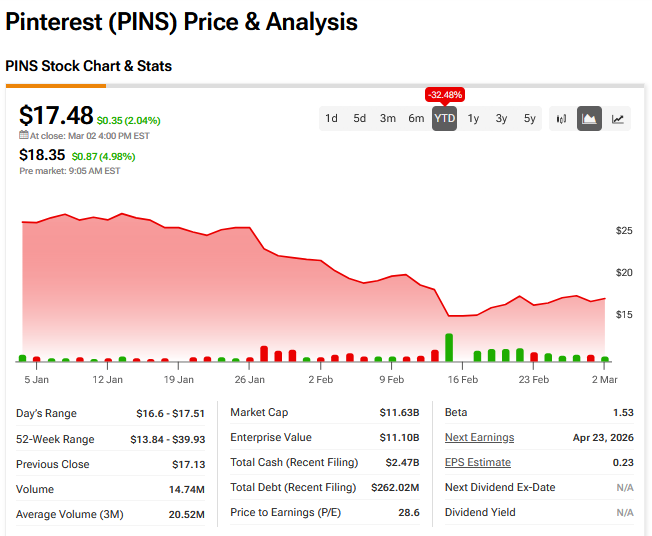The width and height of the screenshot is (652, 536).
Task: Click the tall green volume bar near 16 Feb
Action: point(449,348)
